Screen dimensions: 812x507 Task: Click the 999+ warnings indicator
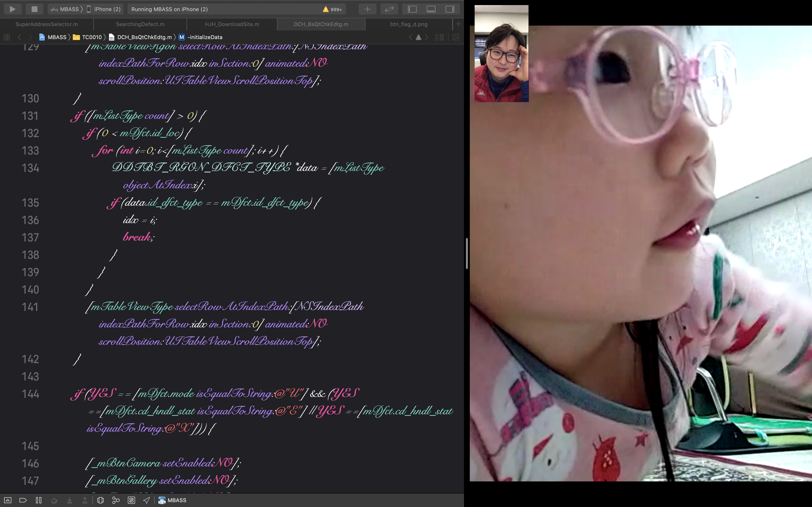pyautogui.click(x=332, y=9)
